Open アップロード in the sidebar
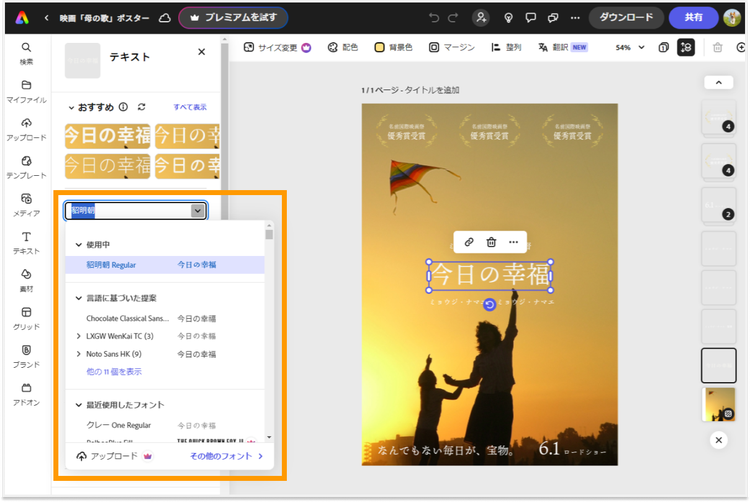This screenshot has height=502, width=750. [26, 129]
